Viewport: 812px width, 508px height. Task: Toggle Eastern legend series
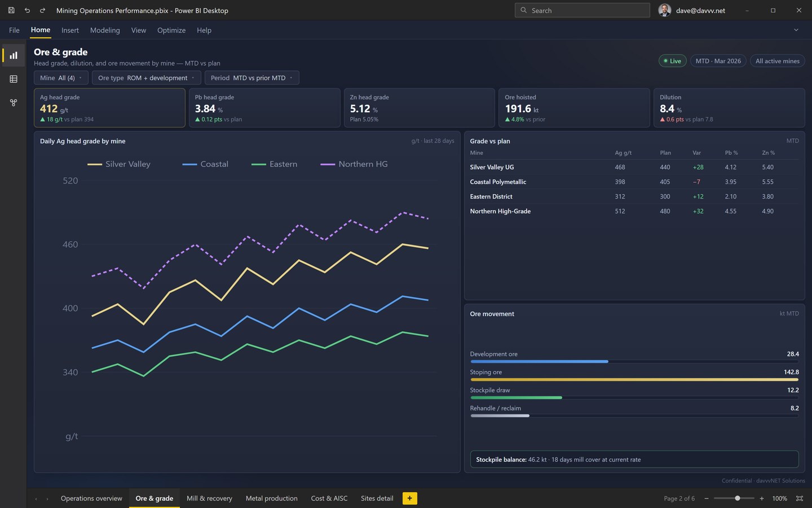click(274, 164)
